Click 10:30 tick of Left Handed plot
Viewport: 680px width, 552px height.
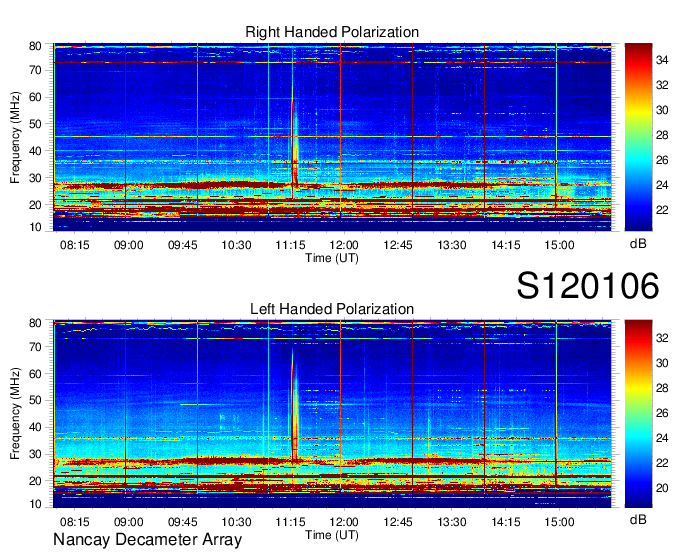pos(236,522)
